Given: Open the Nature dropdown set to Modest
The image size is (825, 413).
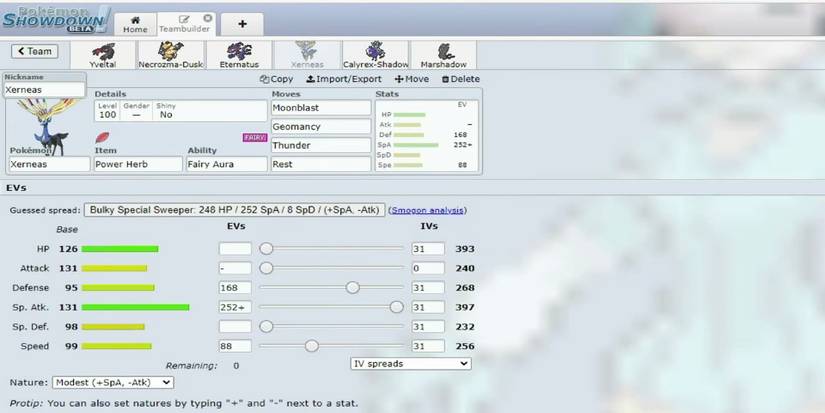Looking at the screenshot, I should click(113, 382).
